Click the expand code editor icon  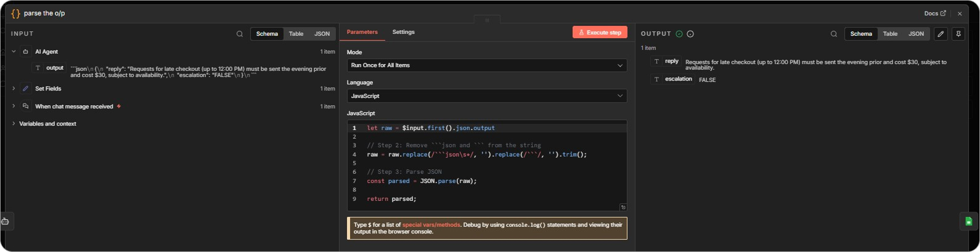point(623,208)
